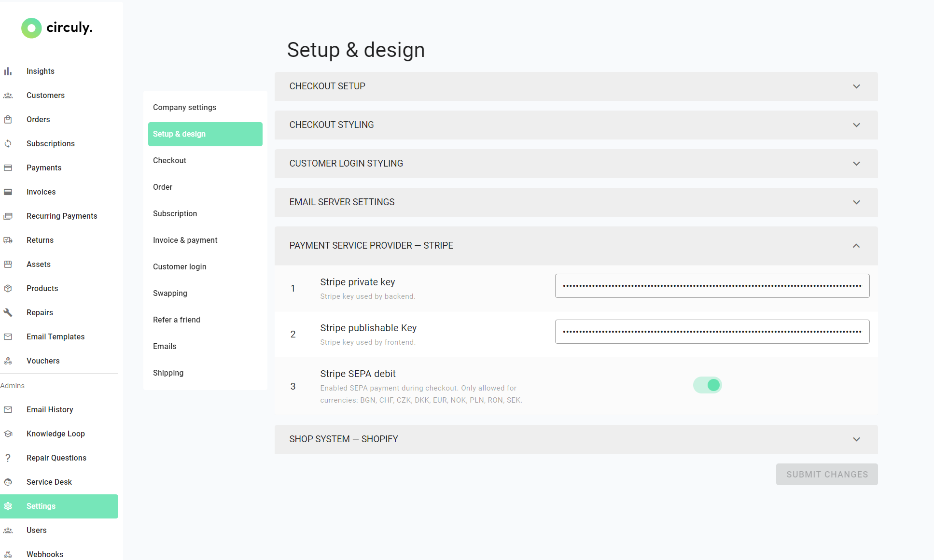This screenshot has height=560, width=934.
Task: Click the Customers people icon
Action: 8,96
